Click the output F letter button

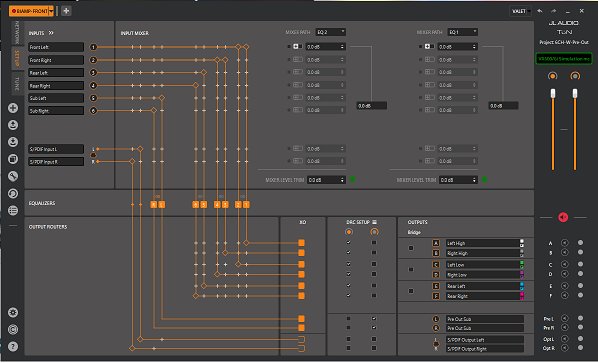coord(436,296)
